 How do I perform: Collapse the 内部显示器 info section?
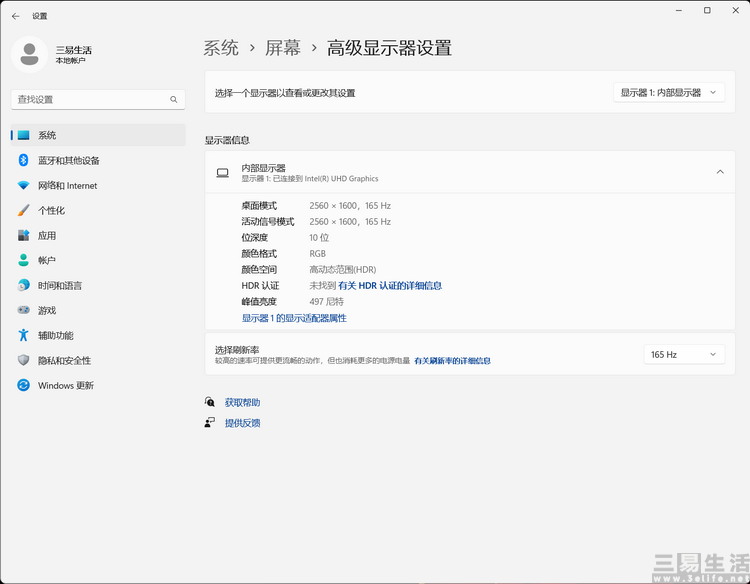720,172
